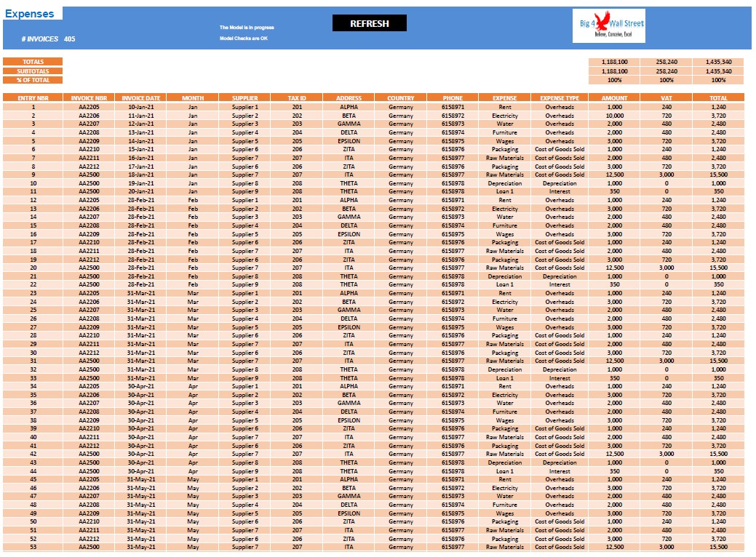Click the ENTRY NBR column header
The height and width of the screenshot is (557, 756).
[33, 98]
